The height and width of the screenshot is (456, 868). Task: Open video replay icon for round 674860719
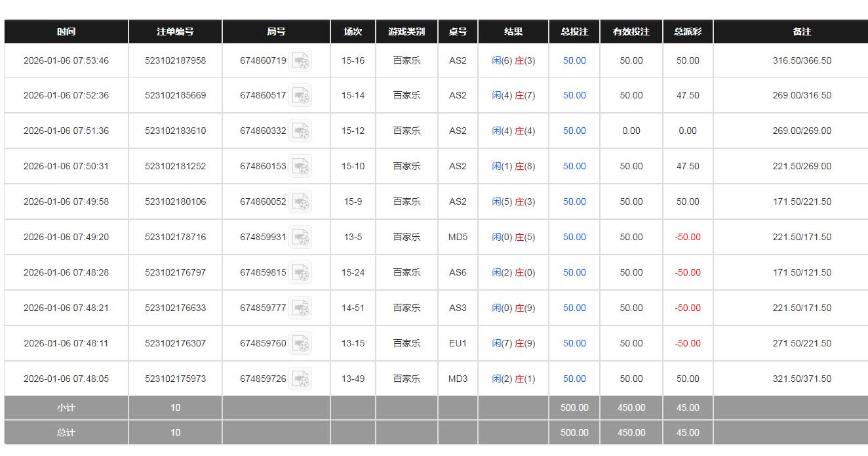tap(301, 61)
